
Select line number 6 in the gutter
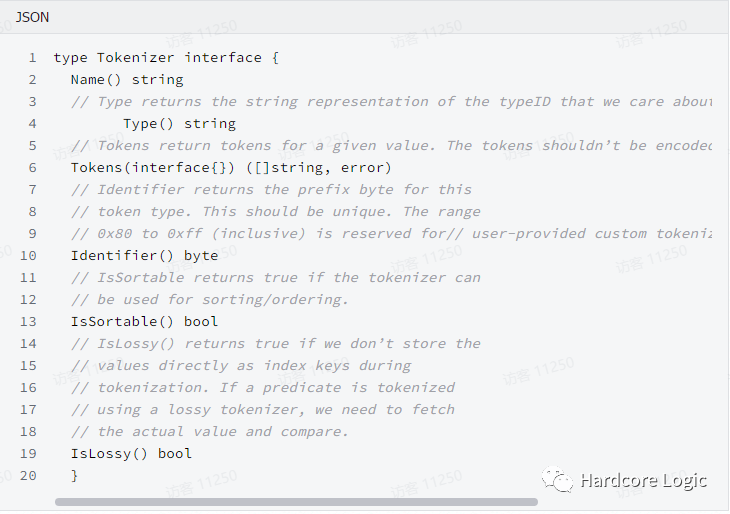coord(32,168)
